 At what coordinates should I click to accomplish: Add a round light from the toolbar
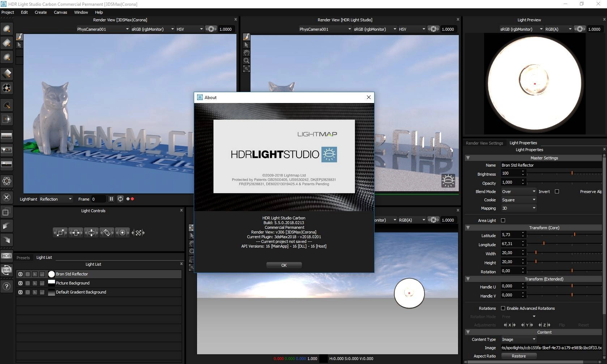coord(7,29)
